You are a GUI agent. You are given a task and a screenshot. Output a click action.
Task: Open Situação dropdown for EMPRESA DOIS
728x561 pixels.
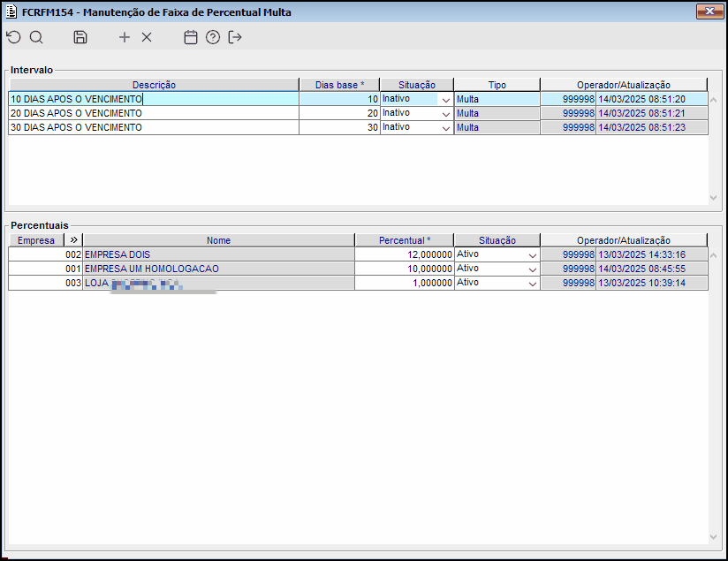tap(533, 255)
